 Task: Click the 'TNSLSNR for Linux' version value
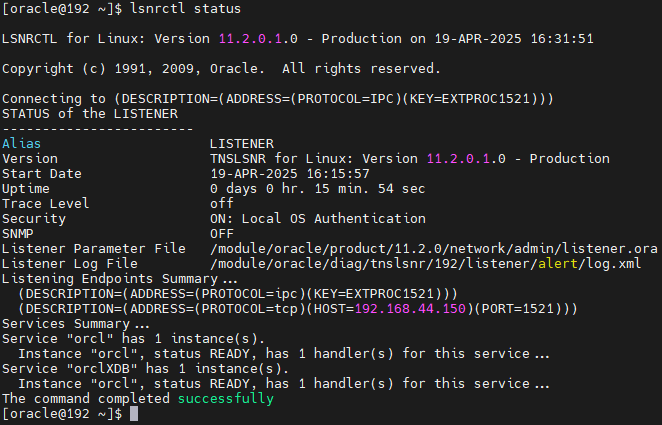pos(410,159)
